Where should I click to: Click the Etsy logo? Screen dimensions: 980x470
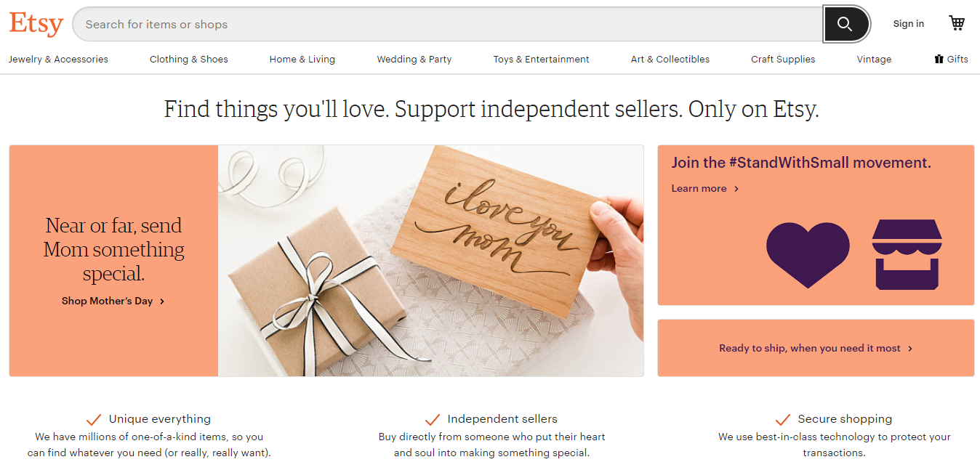(x=36, y=24)
